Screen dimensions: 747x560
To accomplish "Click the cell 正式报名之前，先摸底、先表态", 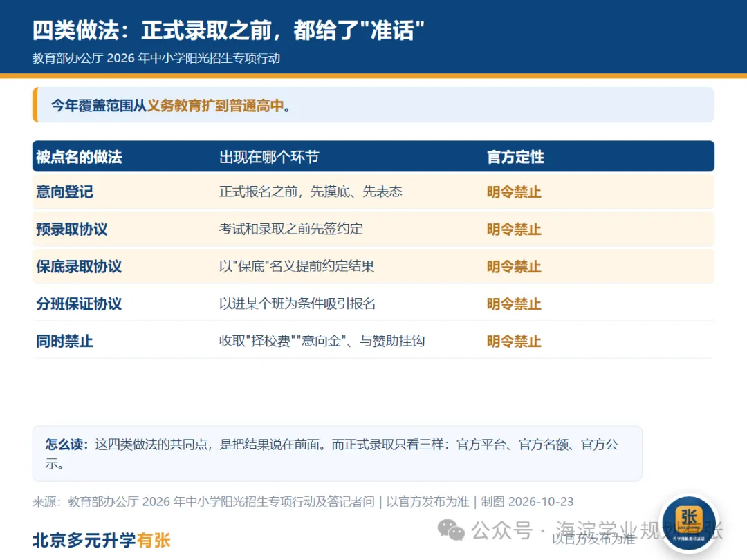I will point(311,192).
